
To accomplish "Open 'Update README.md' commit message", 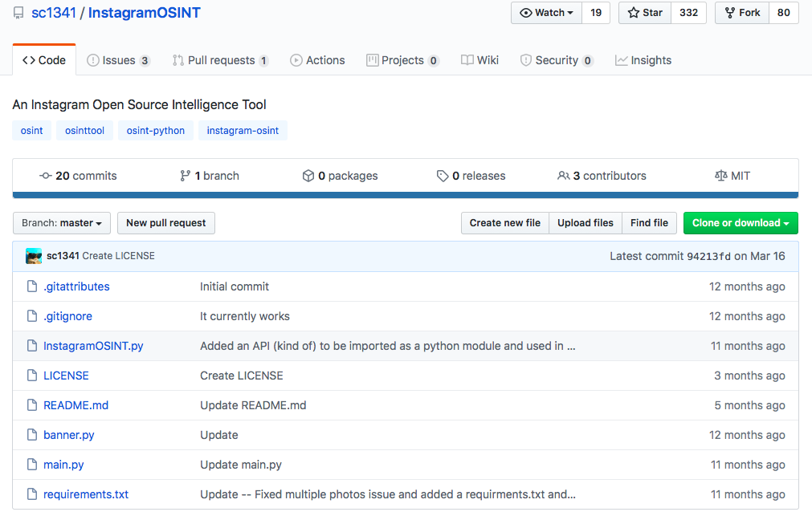I will [x=253, y=405].
